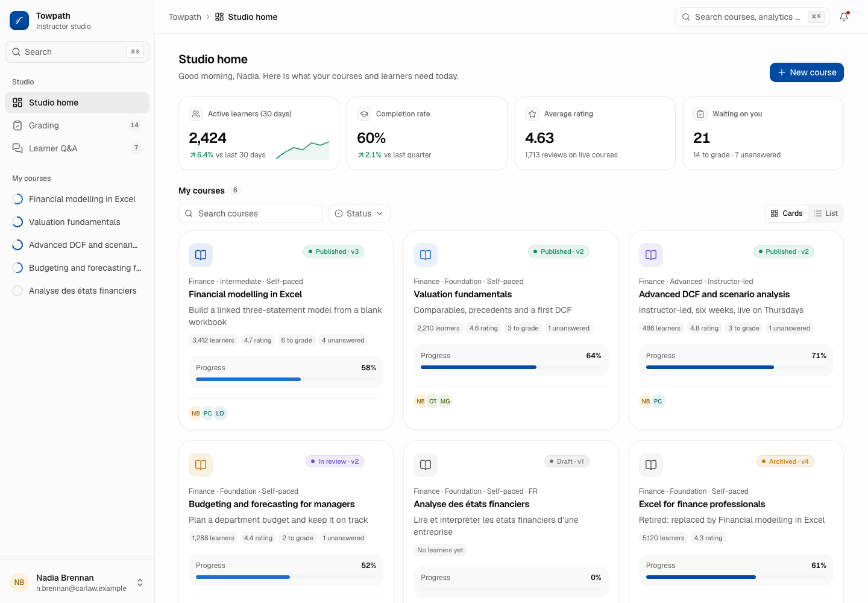Open the notifications bell
868x603 pixels.
point(844,17)
